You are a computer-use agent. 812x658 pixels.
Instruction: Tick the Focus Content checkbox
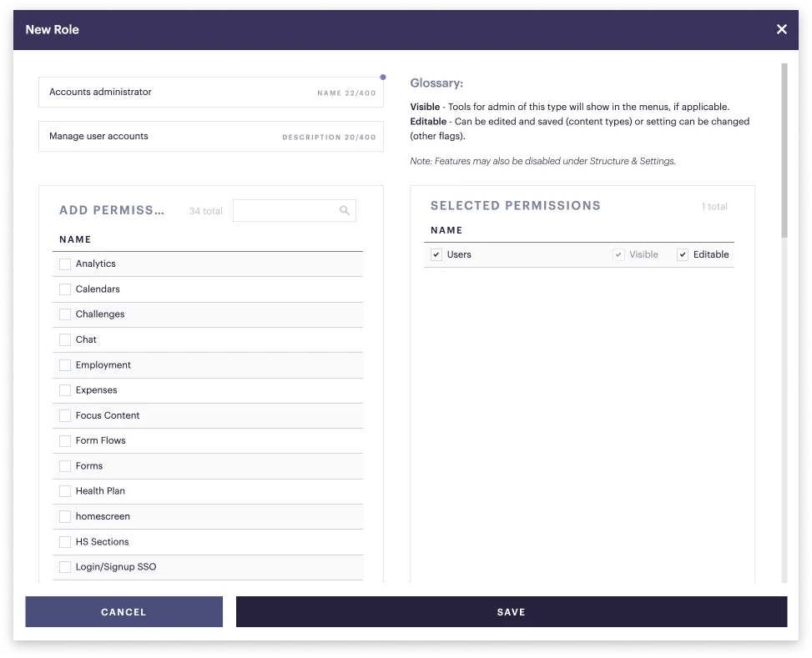[65, 415]
